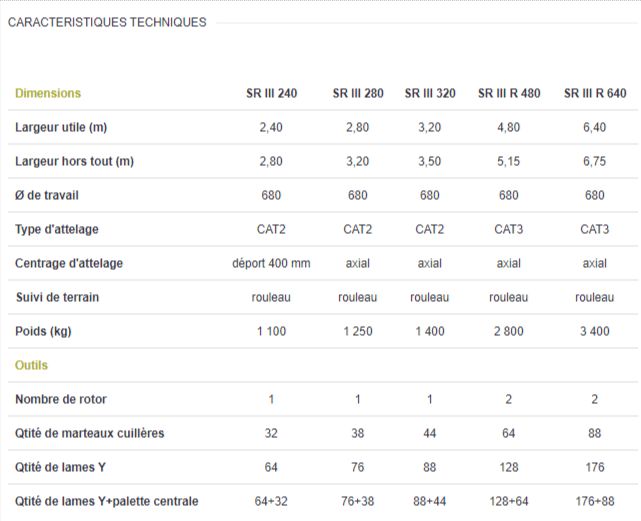Select the SR III R 480 column header
641x521 pixels.
[509, 94]
